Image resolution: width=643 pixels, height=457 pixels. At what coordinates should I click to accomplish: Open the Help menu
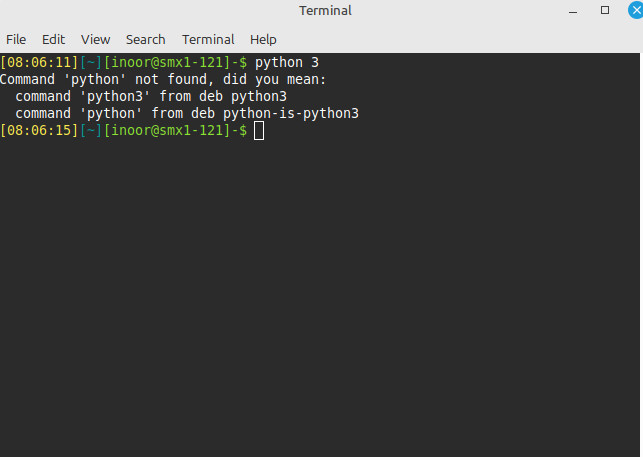(263, 39)
